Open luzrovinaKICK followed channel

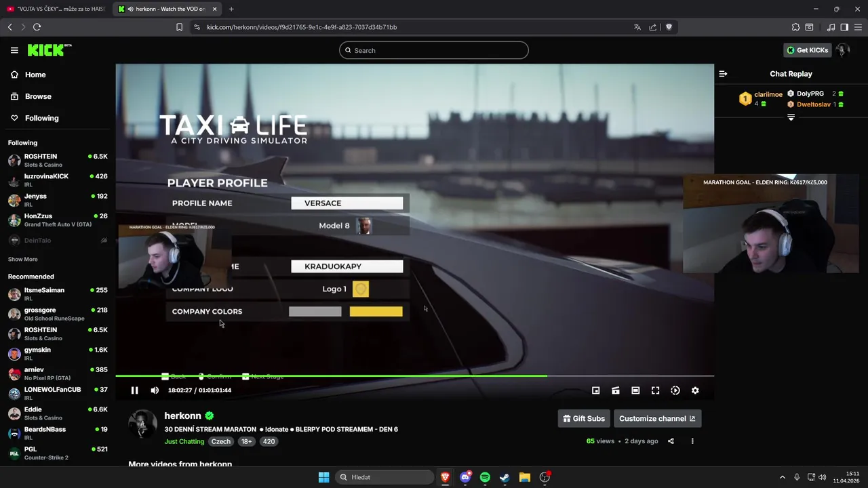[58, 180]
